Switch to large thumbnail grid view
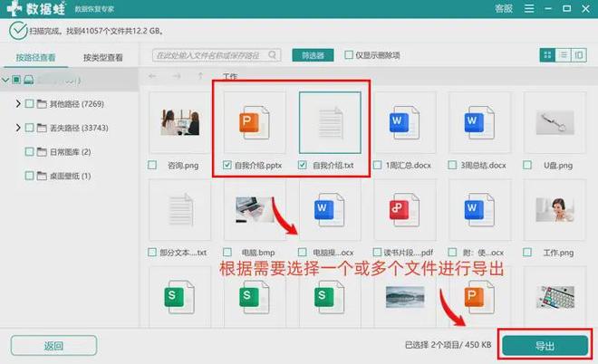This screenshot has height=364, width=598. point(547,55)
